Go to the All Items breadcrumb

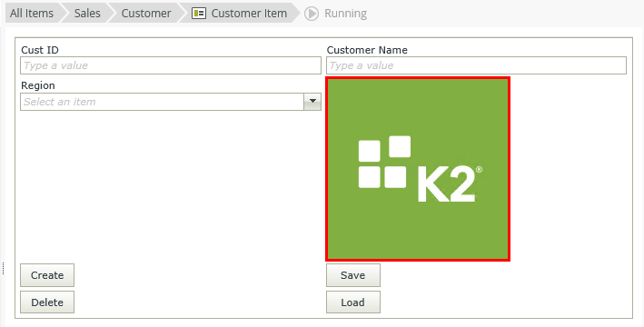32,13
